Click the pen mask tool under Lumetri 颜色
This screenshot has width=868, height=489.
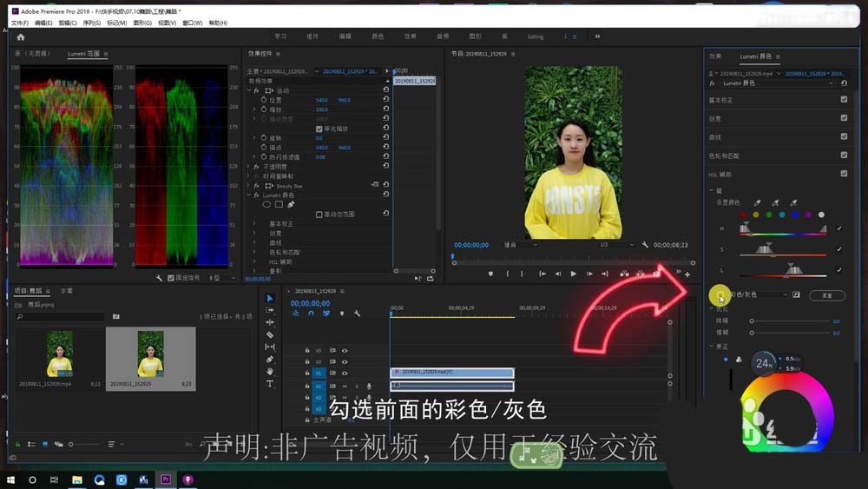click(x=291, y=204)
